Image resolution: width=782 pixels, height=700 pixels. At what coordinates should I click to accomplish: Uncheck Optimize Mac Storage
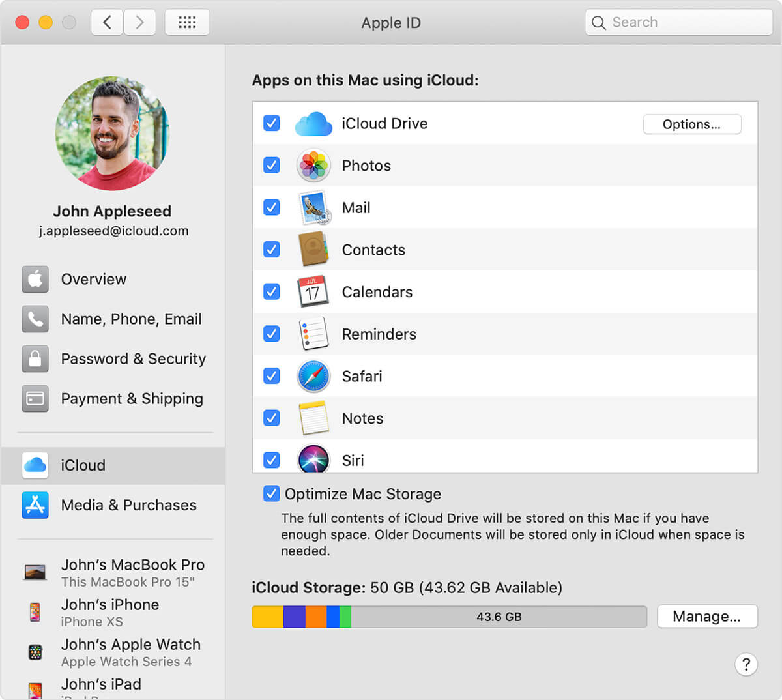coord(271,493)
